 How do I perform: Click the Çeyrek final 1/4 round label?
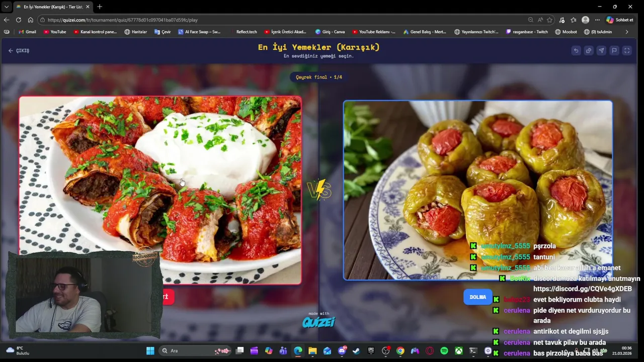coord(318,77)
